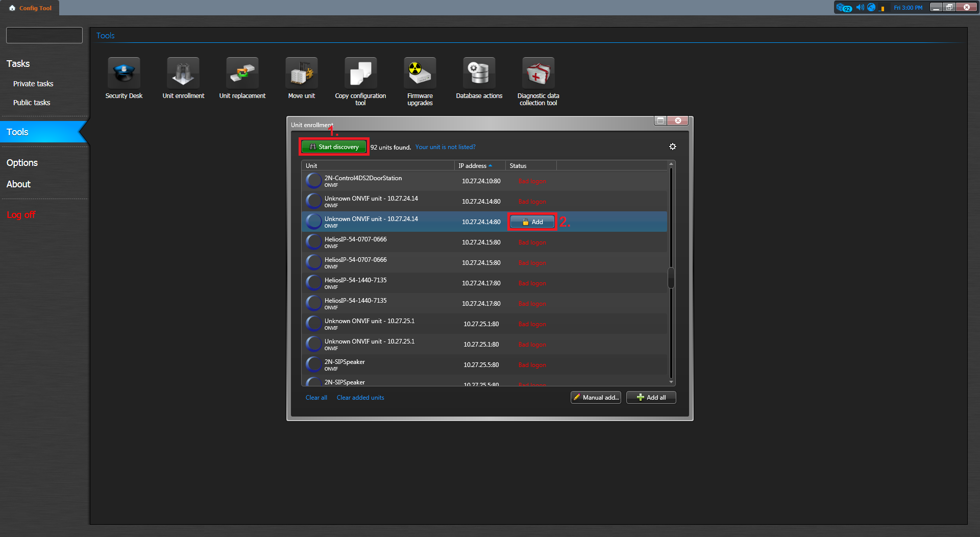Open Database actions tool
The height and width of the screenshot is (537, 980).
(479, 74)
